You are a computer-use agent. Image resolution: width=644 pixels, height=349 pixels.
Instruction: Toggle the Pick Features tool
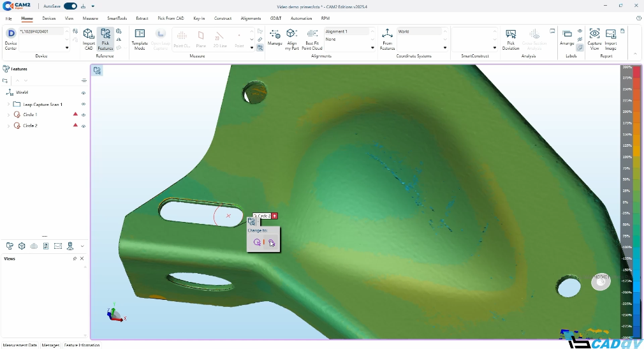[x=105, y=40]
